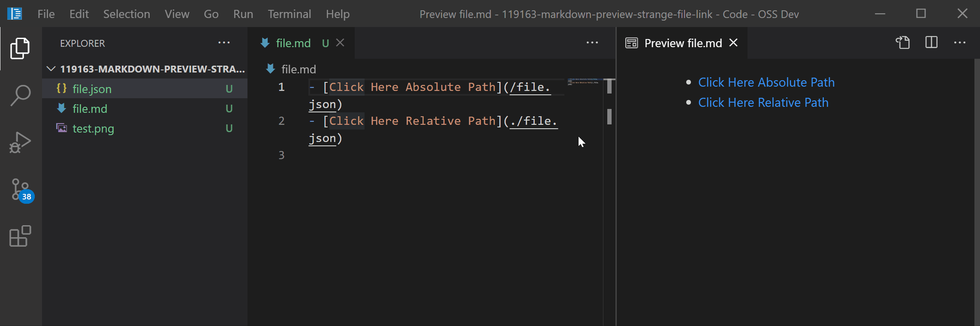
Task: Click the preview icon in Preview file.md tab
Action: (631, 43)
